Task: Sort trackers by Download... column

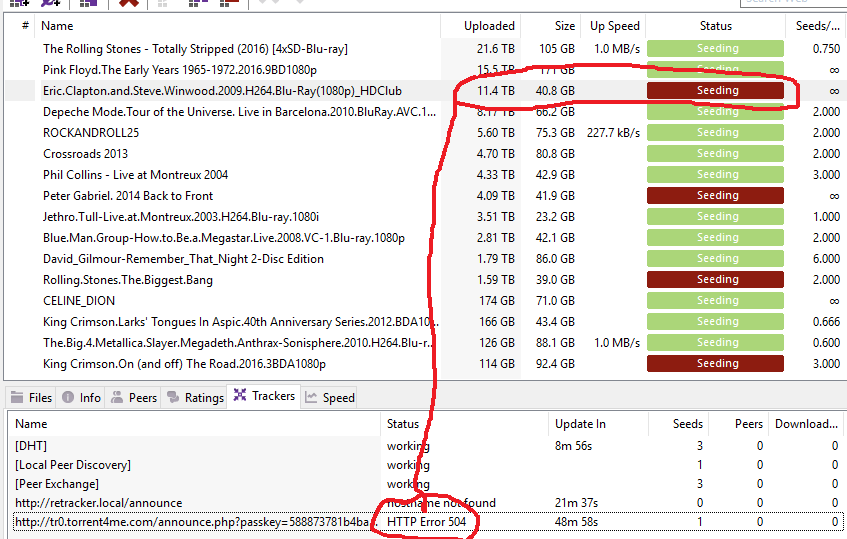Action: tap(806, 424)
